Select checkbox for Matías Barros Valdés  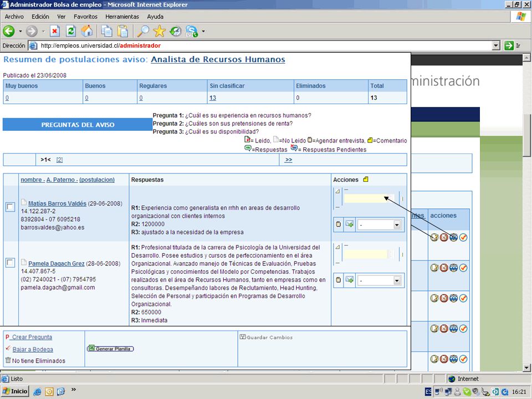click(10, 207)
